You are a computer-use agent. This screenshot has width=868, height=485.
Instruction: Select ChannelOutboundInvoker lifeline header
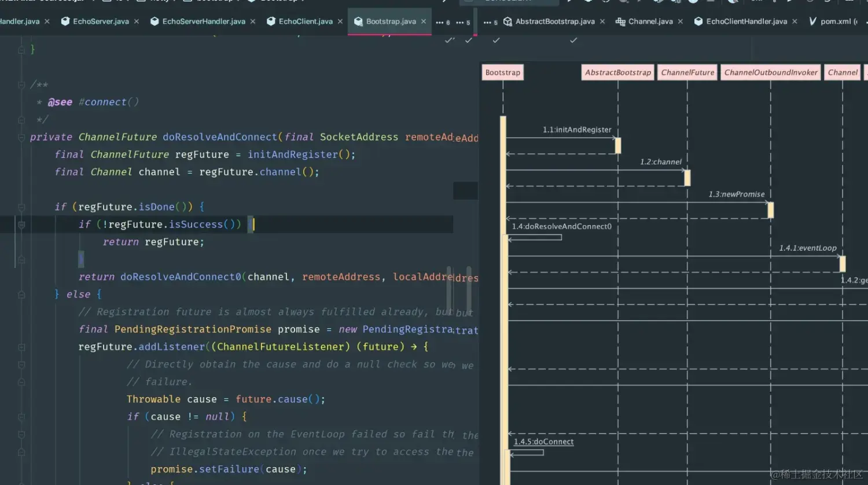(x=771, y=72)
